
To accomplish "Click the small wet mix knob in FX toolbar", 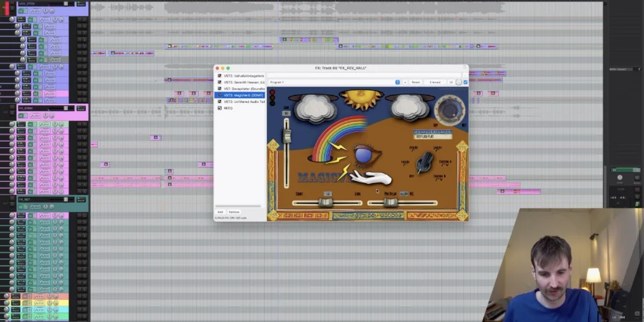I will pyautogui.click(x=459, y=82).
